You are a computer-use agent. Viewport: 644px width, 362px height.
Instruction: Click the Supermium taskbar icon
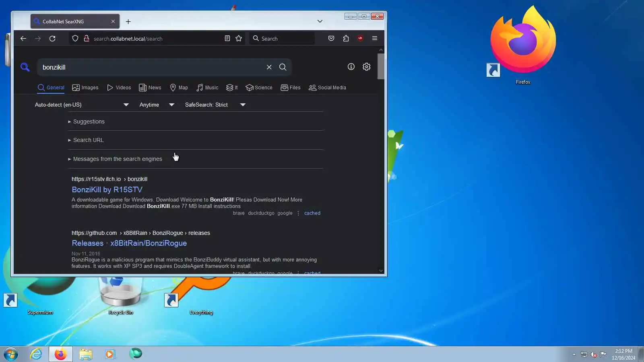point(135,354)
